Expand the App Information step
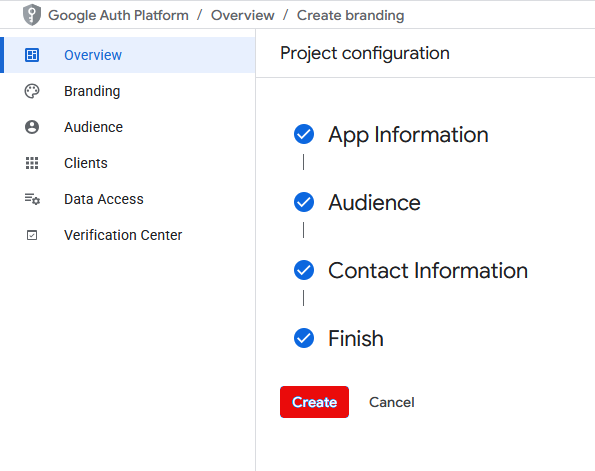The image size is (595, 471). click(408, 135)
